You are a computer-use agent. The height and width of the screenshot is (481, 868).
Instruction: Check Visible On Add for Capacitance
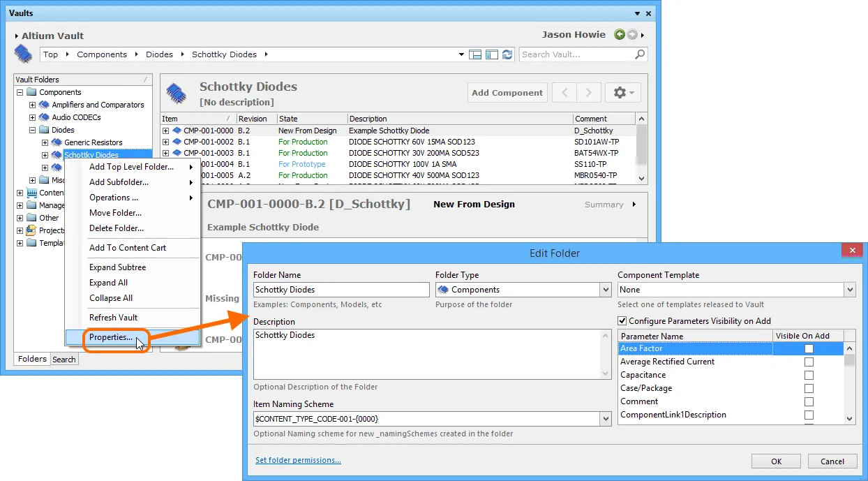809,375
